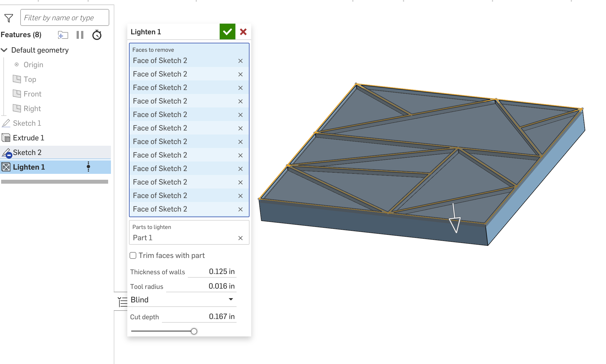Click the Cut depth slider handle

(194, 331)
